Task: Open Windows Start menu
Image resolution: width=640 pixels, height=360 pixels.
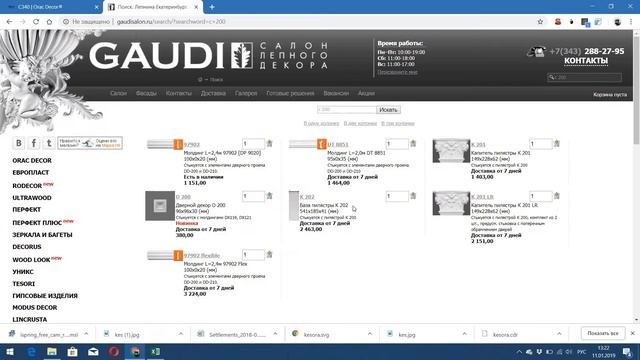Action: click(x=9, y=352)
